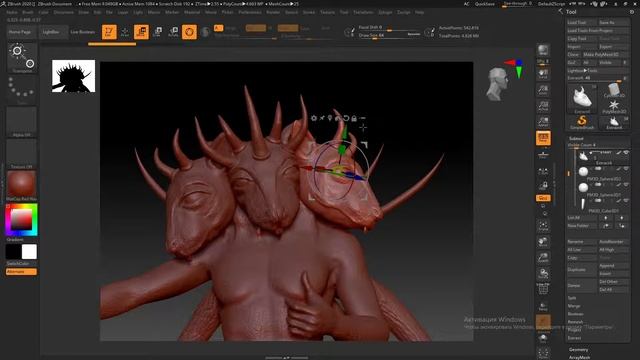The width and height of the screenshot is (640, 360).
Task: Click the AAHalf icon
Action: tap(543, 122)
